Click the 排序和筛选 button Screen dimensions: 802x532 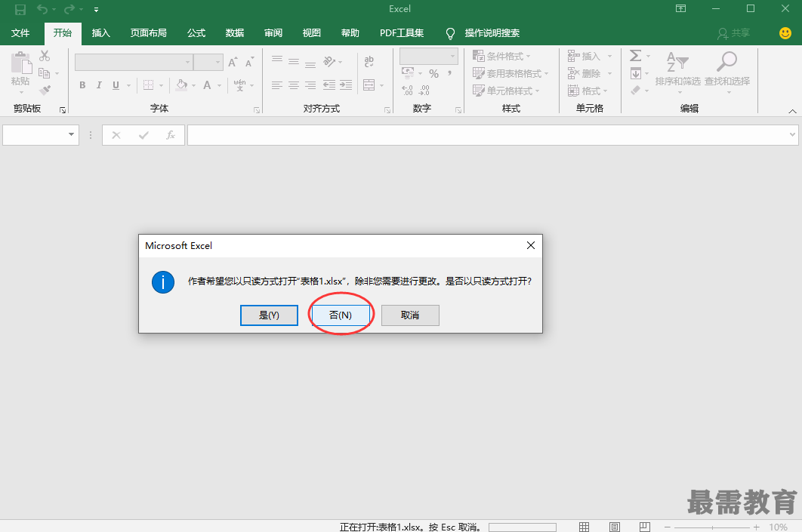pos(677,72)
